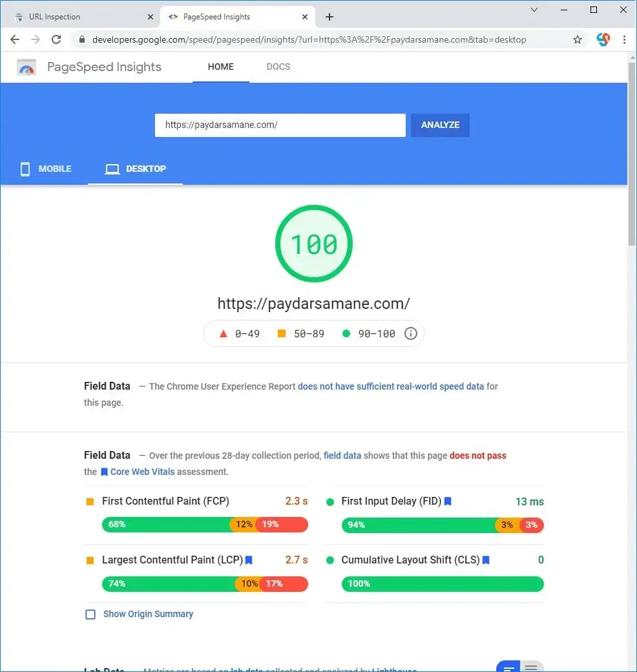This screenshot has width=637, height=672.
Task: Go back with the browser back arrow
Action: pos(15,39)
